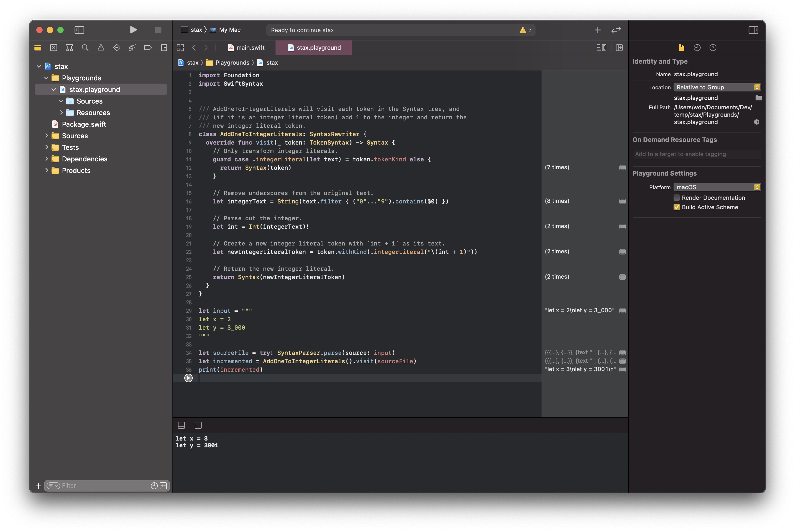
Task: Open the Test navigator diamond icon
Action: tap(117, 48)
